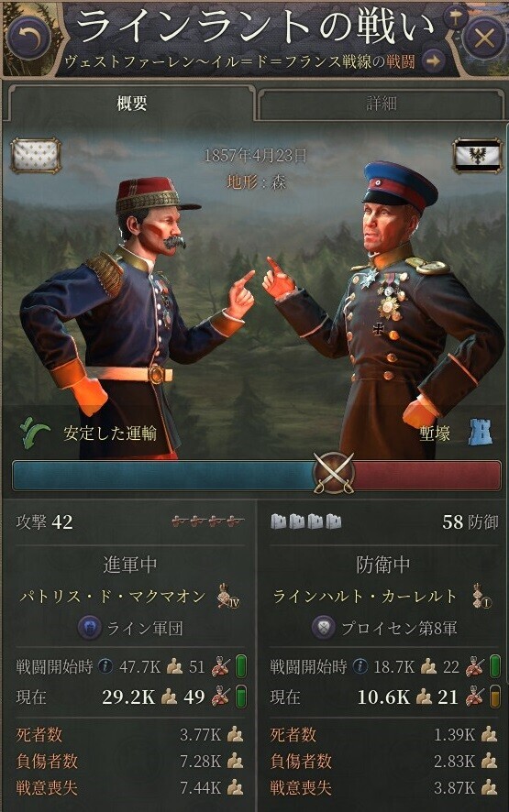Image resolution: width=509 pixels, height=812 pixels.
Task: Click the ヴェストファーレン〜イル=ド=フランス戦線 link
Action: pyautogui.click(x=217, y=61)
